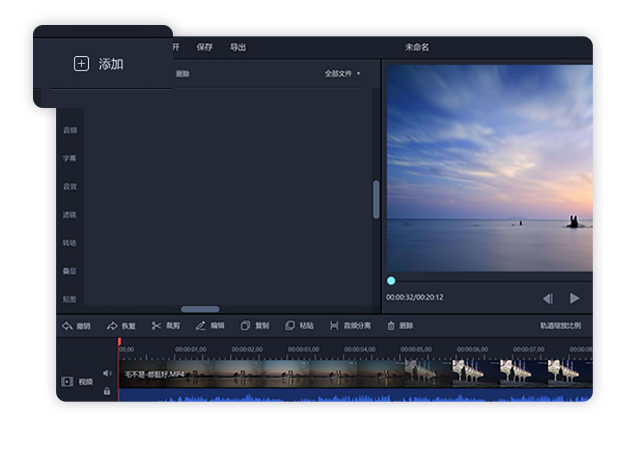Switch to the 音效 sound effects tab
The image size is (620, 450).
pos(70,186)
